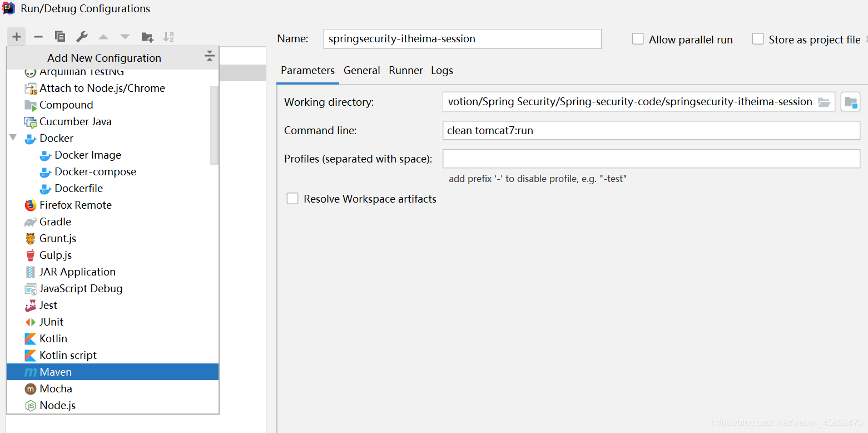The width and height of the screenshot is (868, 433).
Task: Select Mocha configuration type
Action: (x=112, y=388)
